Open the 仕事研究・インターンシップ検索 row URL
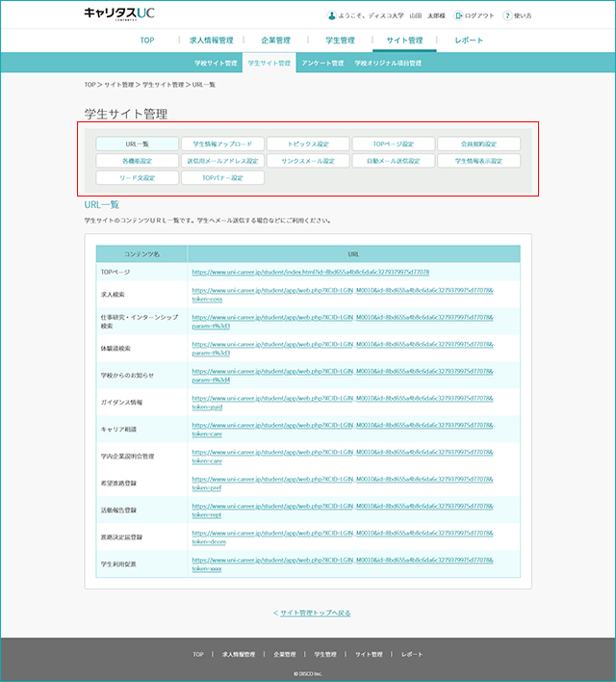Viewport: 616px width, 682px height. point(343,322)
